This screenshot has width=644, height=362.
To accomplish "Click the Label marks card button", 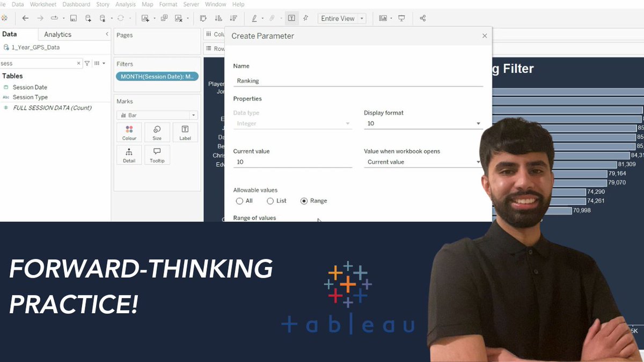I will 185,132.
